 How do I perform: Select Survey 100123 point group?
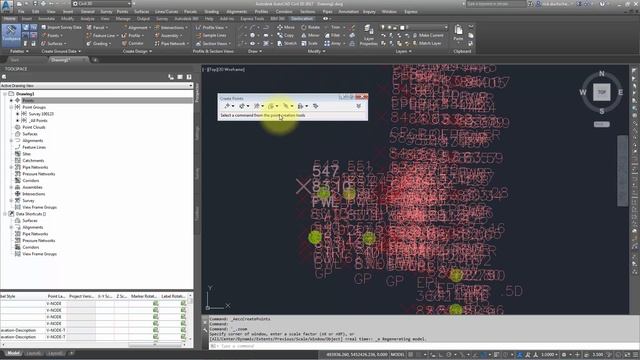[x=41, y=114]
